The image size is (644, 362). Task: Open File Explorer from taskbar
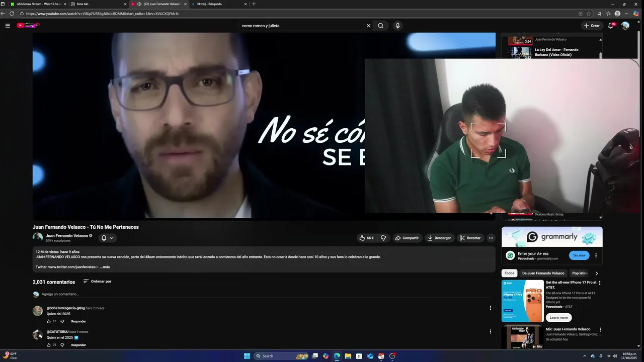tap(348, 356)
